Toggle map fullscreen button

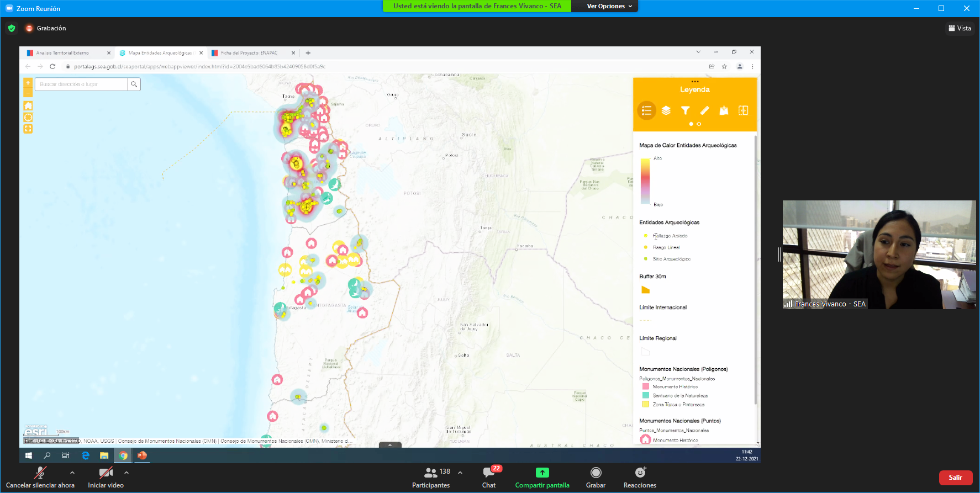click(x=28, y=129)
